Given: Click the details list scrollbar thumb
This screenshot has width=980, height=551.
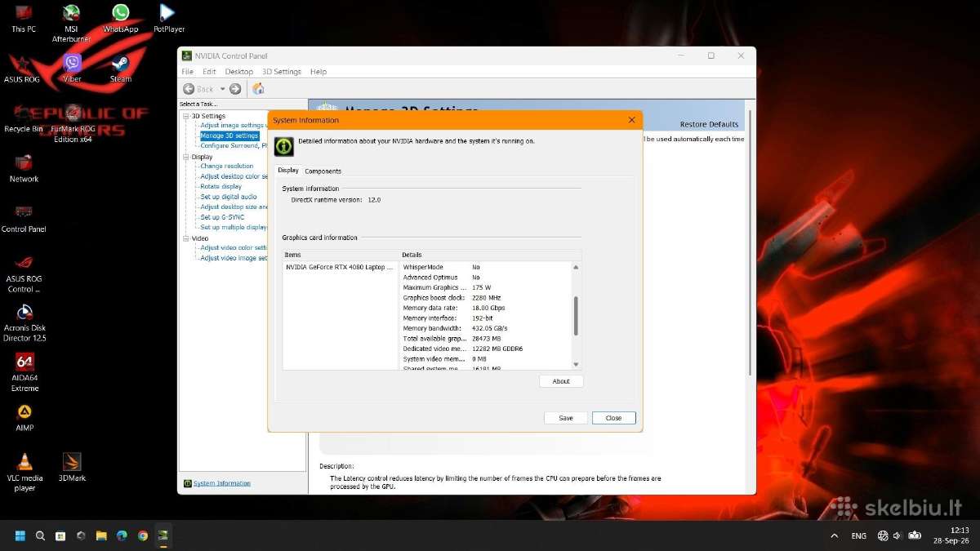Looking at the screenshot, I should point(576,315).
